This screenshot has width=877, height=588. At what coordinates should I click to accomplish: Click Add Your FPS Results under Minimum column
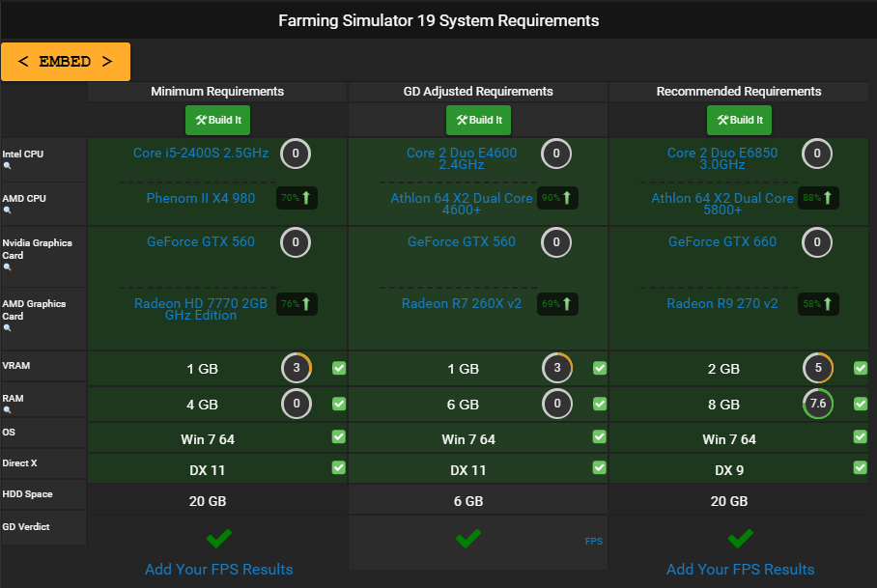point(218,569)
